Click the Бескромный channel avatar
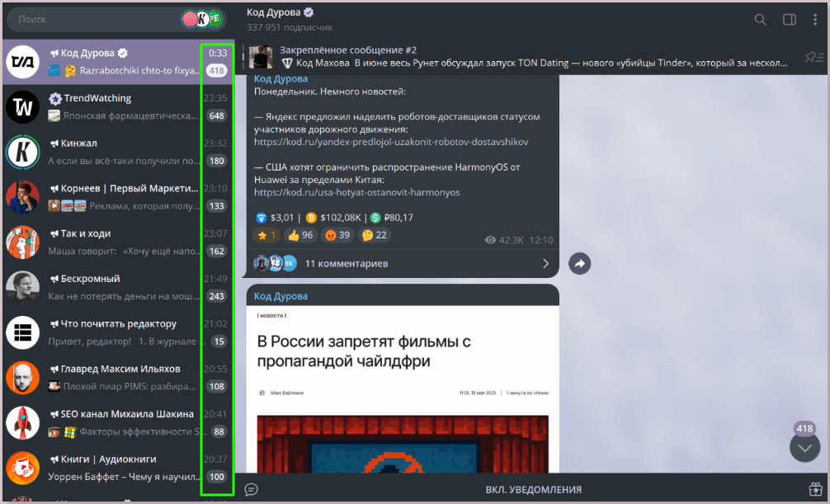This screenshot has width=830, height=504. (x=23, y=288)
